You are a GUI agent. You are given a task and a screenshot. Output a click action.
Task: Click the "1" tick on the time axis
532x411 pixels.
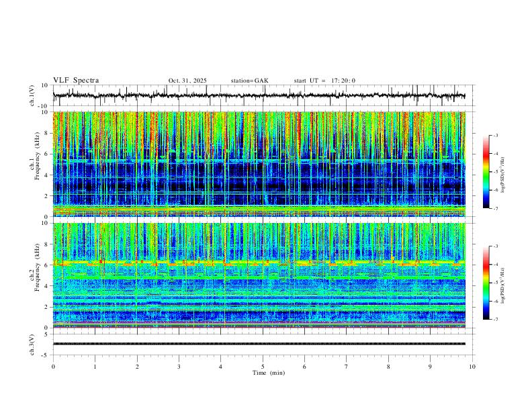coord(95,367)
